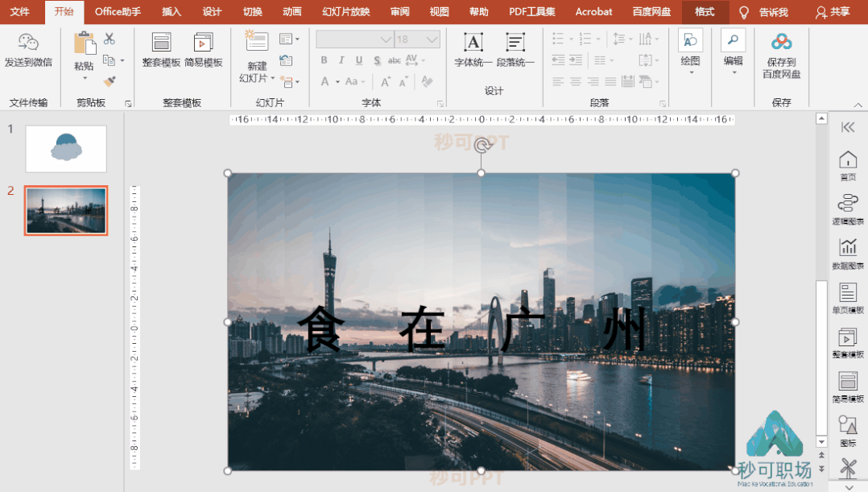Switch to the 插入 Insert tab
This screenshot has width=868, height=492.
[x=171, y=11]
